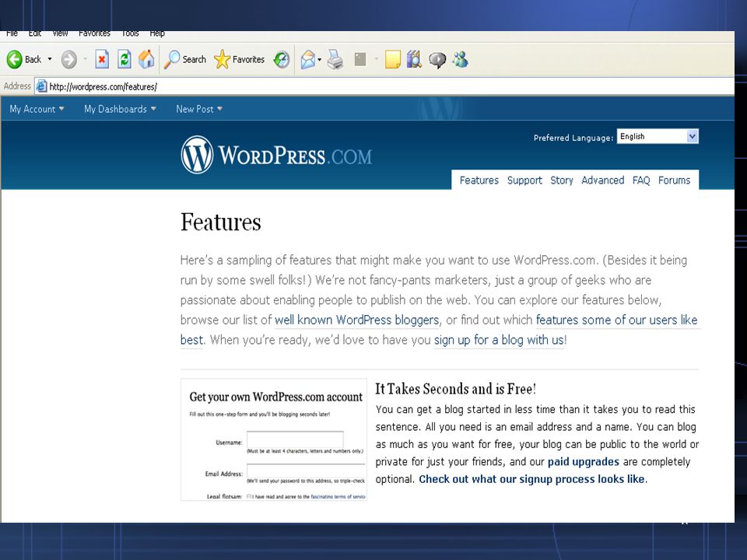Screen dimensions: 747x560
Task: Click Check out what our signup process looks like
Action: 531,479
